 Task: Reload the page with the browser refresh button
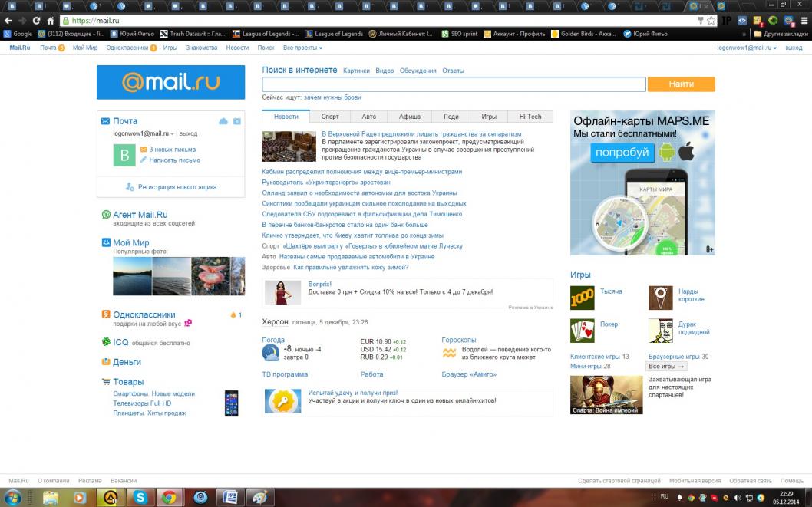(x=35, y=21)
